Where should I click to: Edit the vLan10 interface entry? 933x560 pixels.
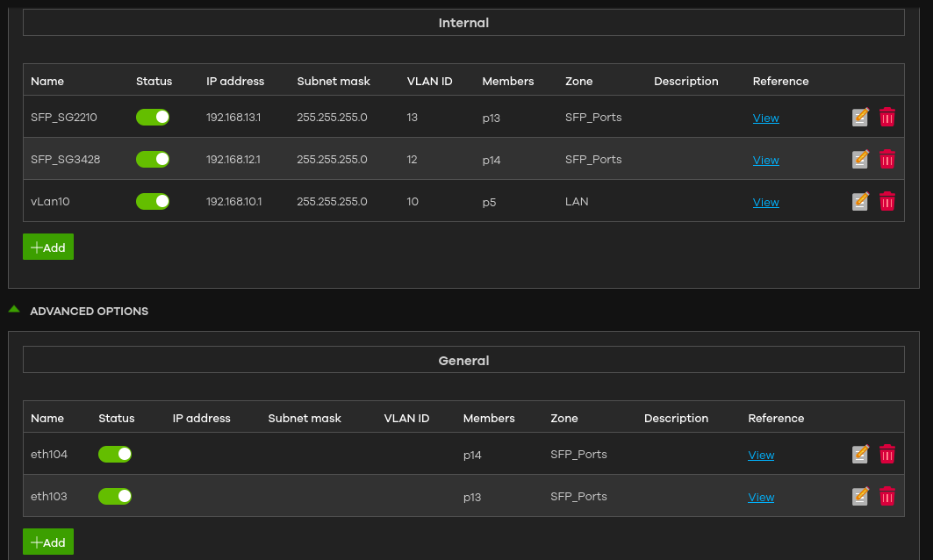click(x=860, y=202)
